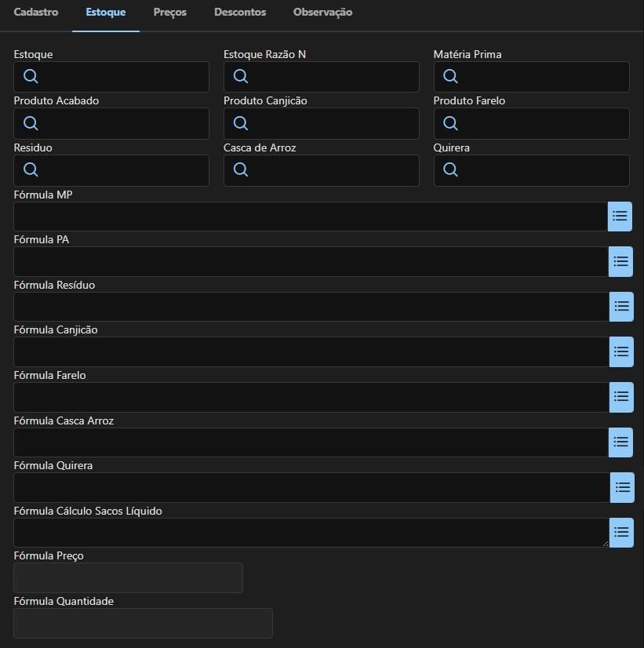Click search icon for Produto Farelo

point(450,123)
